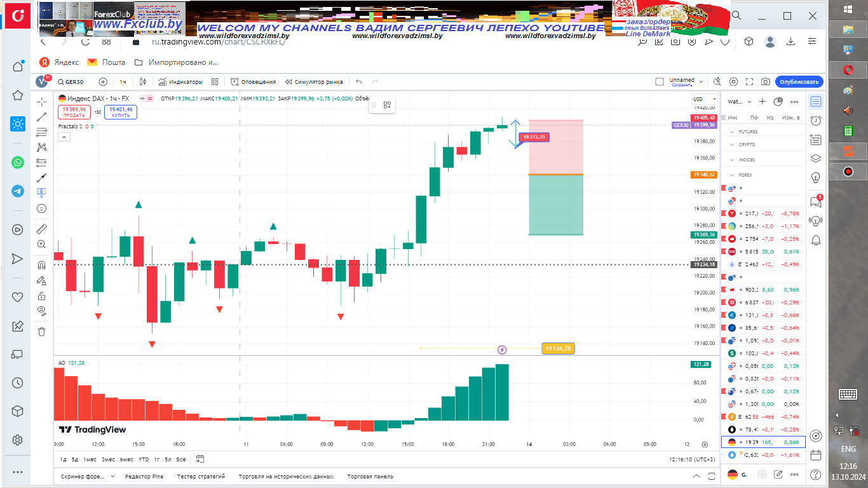Open the watchlist advanced view pie icon
The height and width of the screenshot is (488, 868).
(778, 102)
